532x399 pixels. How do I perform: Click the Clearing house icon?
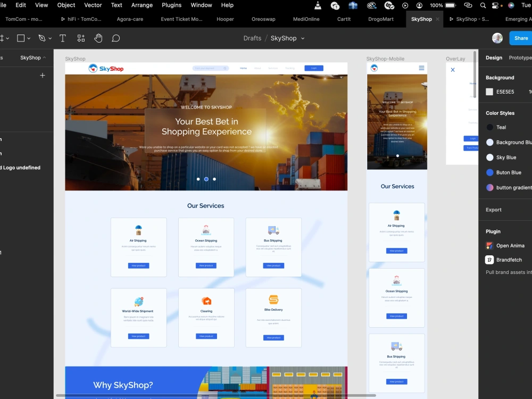point(206,301)
